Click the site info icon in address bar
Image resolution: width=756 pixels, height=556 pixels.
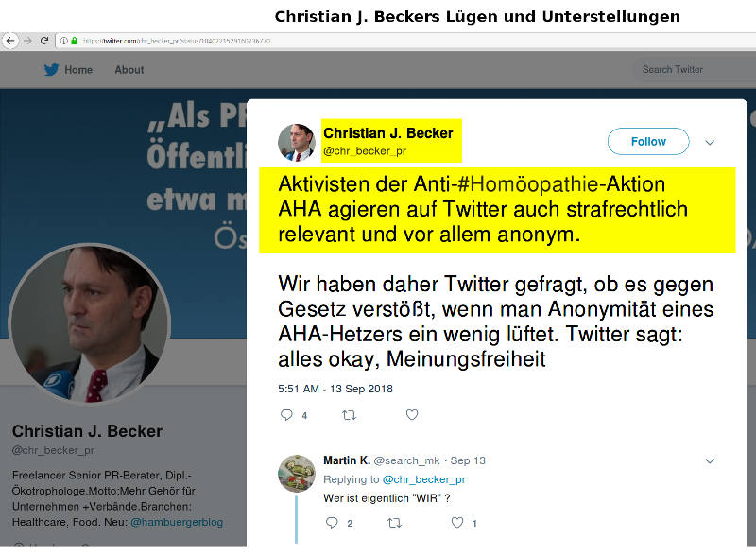point(64,41)
